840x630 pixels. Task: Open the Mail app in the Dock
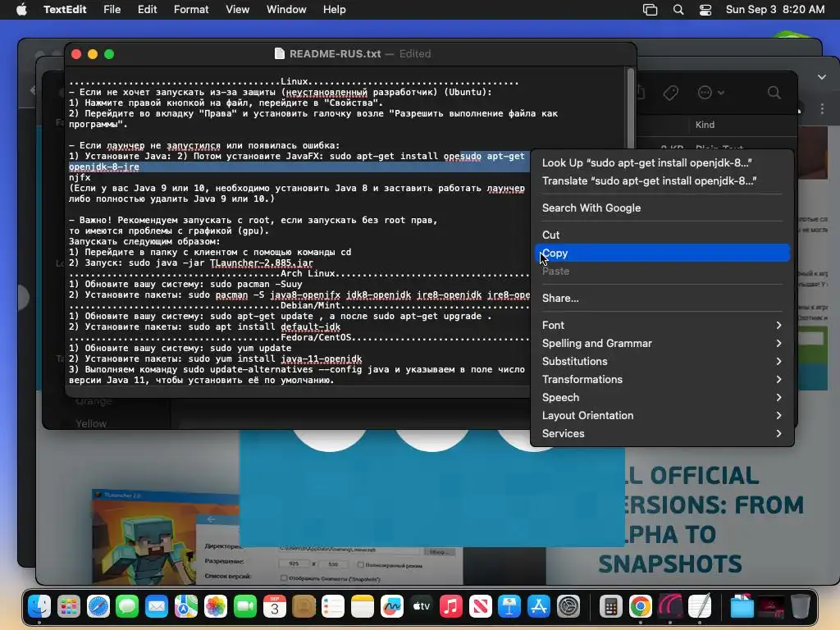tap(157, 606)
